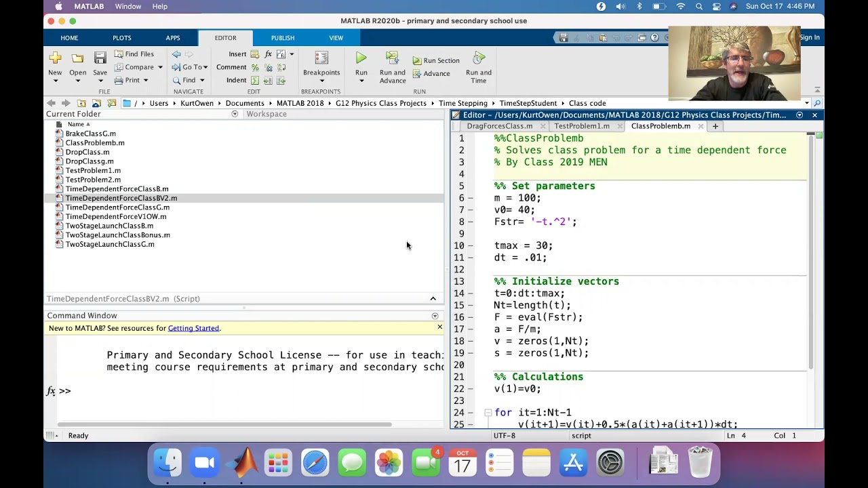Click the Uncomment icon
The image size is (868, 488).
(269, 67)
